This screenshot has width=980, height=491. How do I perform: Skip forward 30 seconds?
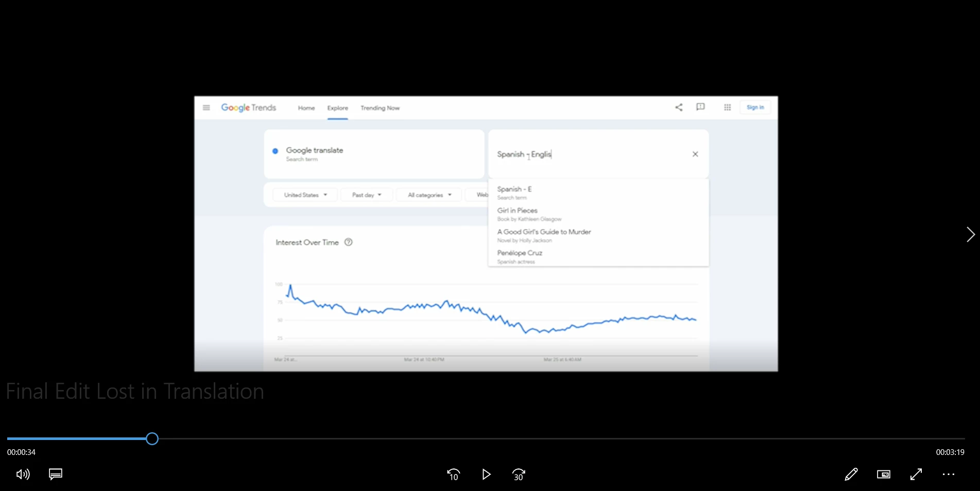tap(519, 475)
